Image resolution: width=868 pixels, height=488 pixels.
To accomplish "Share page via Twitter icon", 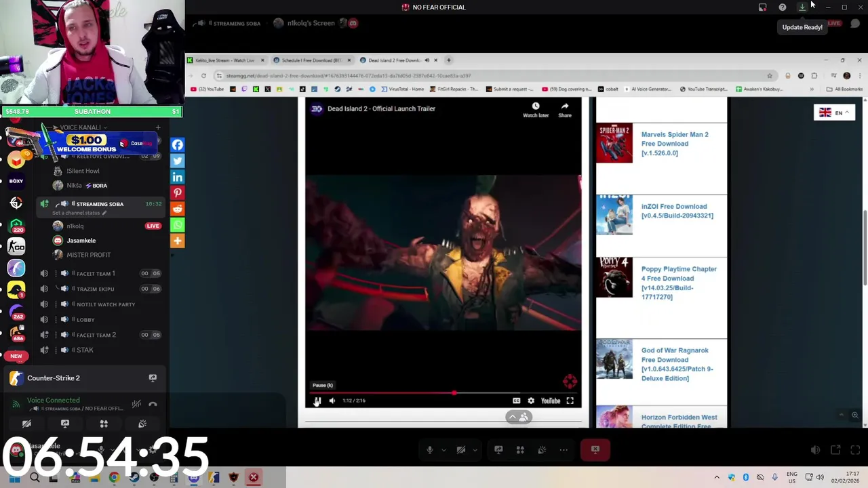I will pos(178,161).
